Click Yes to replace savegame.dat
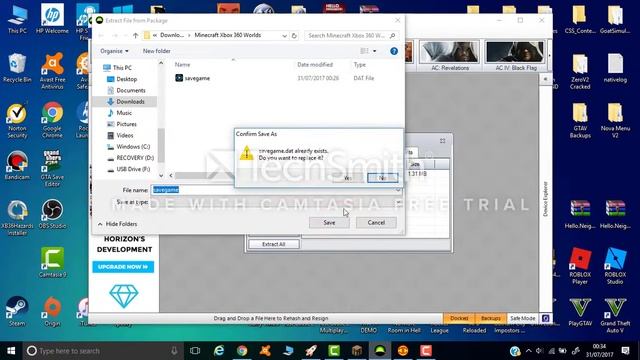640x360 pixels. point(348,178)
